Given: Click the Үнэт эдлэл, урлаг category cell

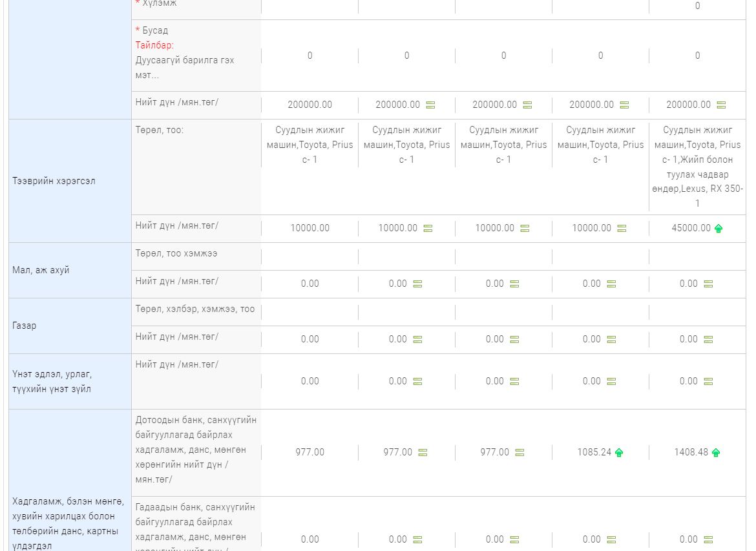Looking at the screenshot, I should (52, 381).
